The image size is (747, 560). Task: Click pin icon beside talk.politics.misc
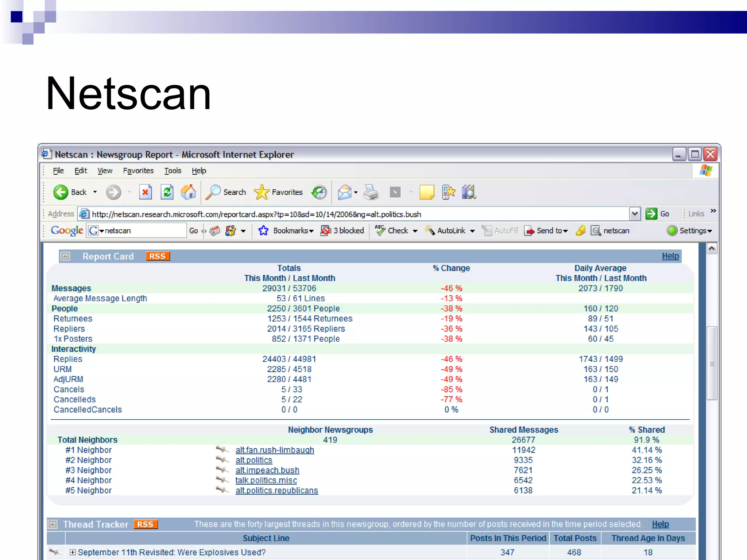pos(222,480)
